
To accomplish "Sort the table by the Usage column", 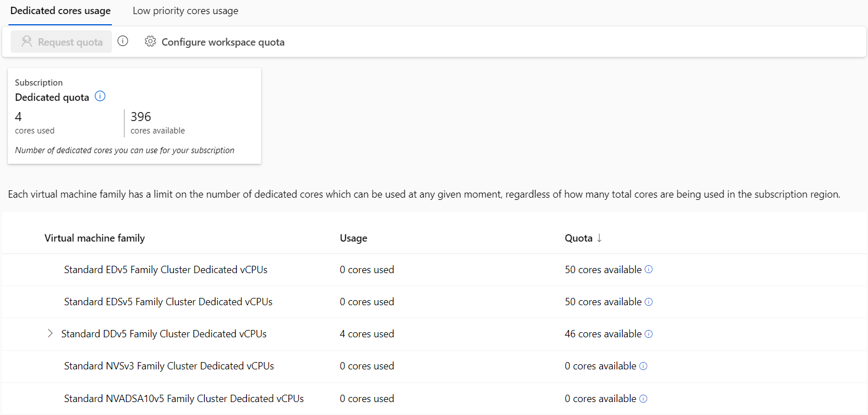I will coord(353,238).
